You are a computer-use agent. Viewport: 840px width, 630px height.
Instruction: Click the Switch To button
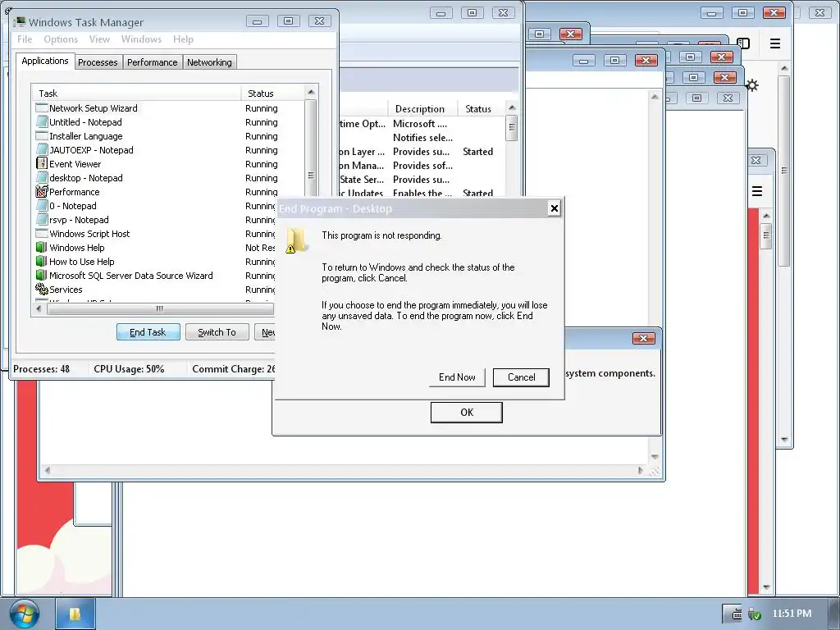click(217, 332)
